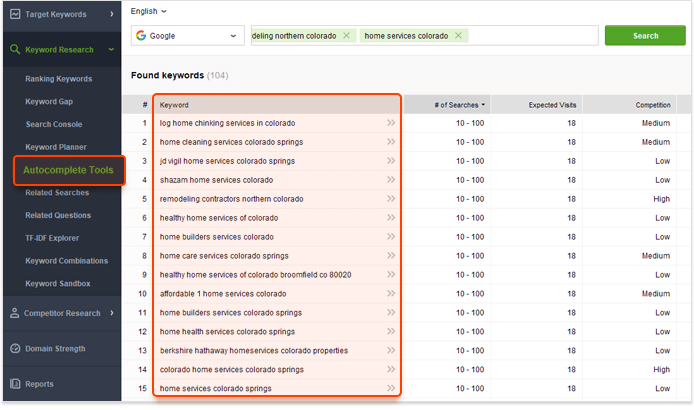Open the Google search engine dropdown
The height and width of the screenshot is (410, 694).
(188, 36)
